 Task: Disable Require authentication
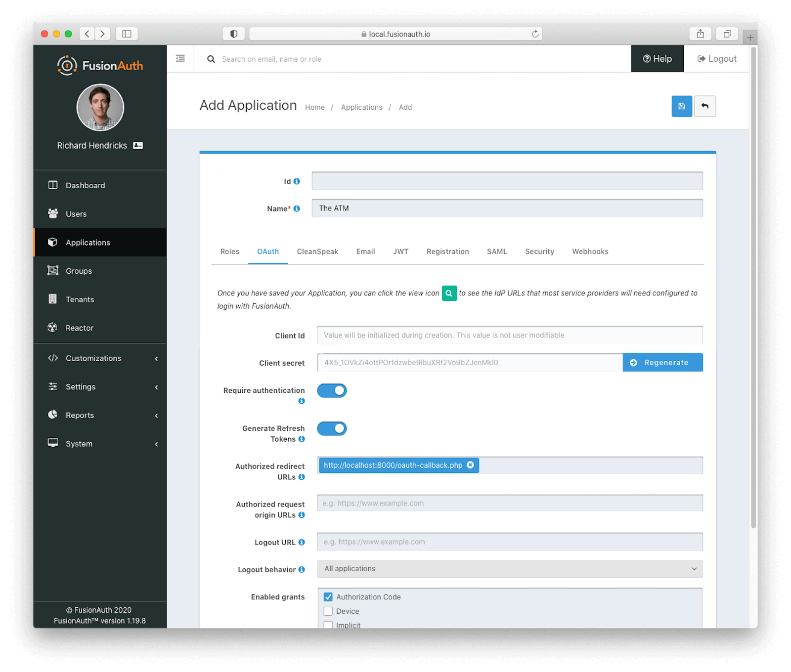[x=332, y=390]
